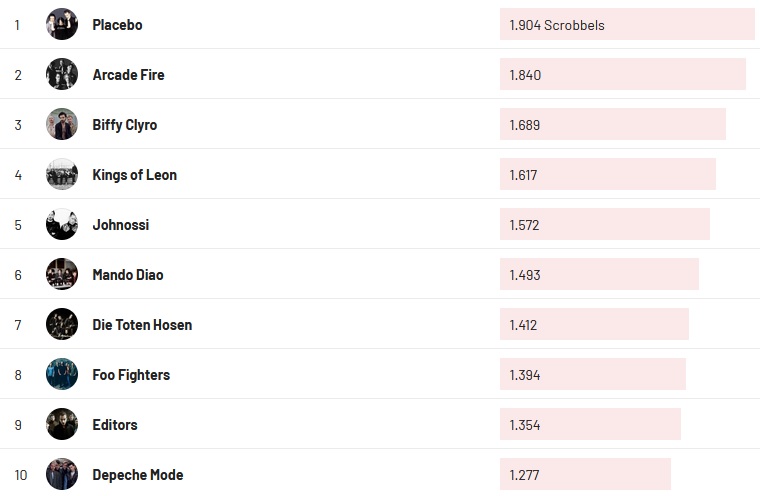The height and width of the screenshot is (496, 760).
Task: Click the Arcade Fire artist avatar
Action: tap(62, 74)
